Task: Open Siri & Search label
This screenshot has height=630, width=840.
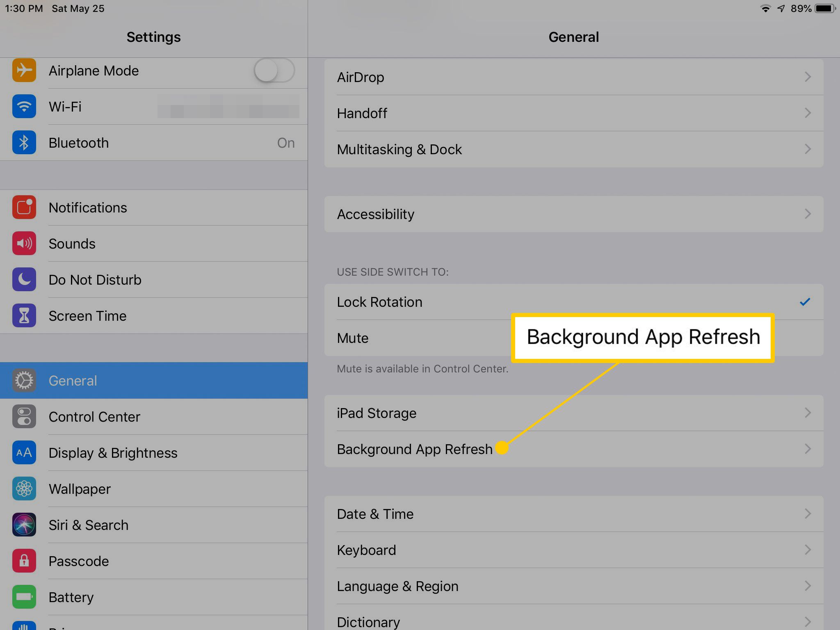Action: point(89,525)
